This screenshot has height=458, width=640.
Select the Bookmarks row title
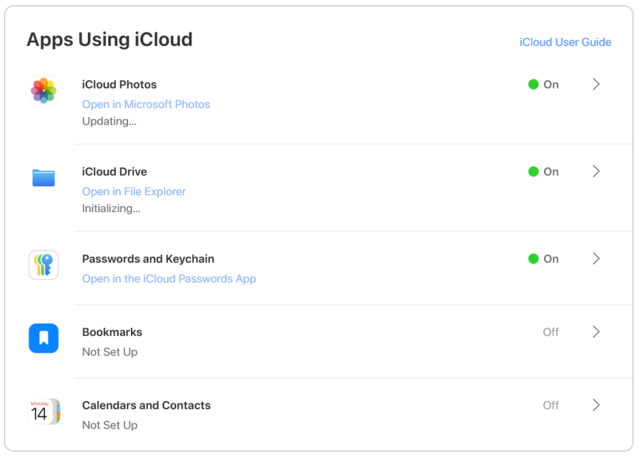click(x=112, y=332)
